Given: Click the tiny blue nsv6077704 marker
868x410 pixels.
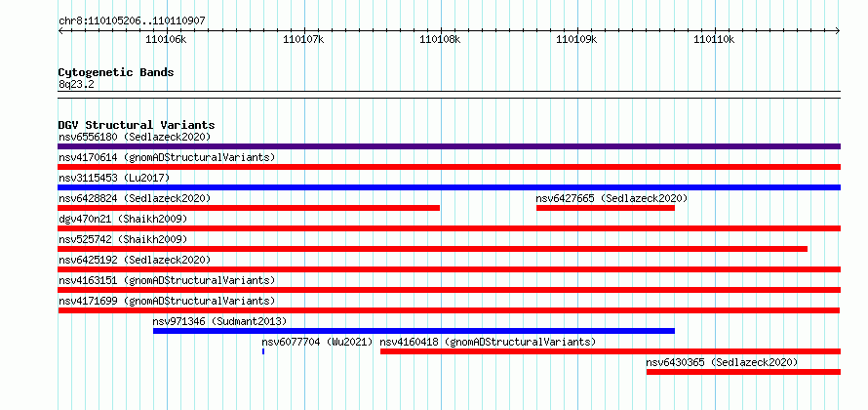Looking at the screenshot, I should coord(263,351).
